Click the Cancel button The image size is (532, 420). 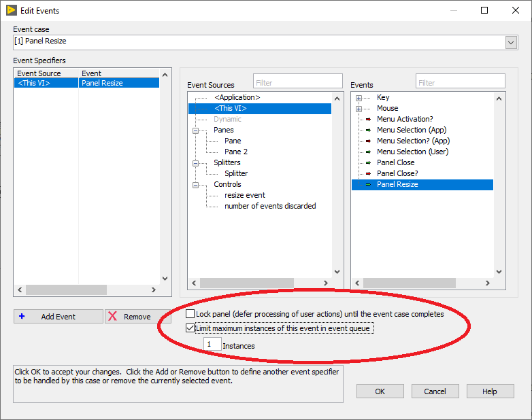pos(435,391)
